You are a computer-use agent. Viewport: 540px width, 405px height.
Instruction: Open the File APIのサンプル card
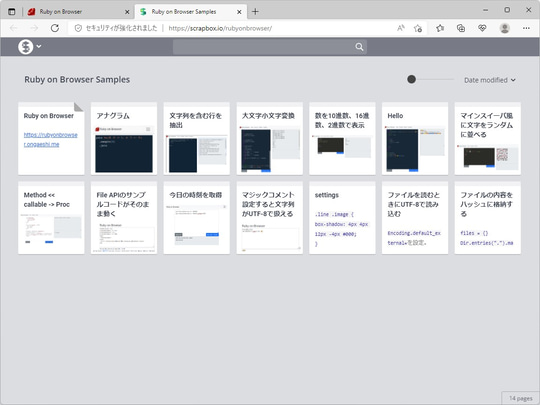pyautogui.click(x=124, y=218)
